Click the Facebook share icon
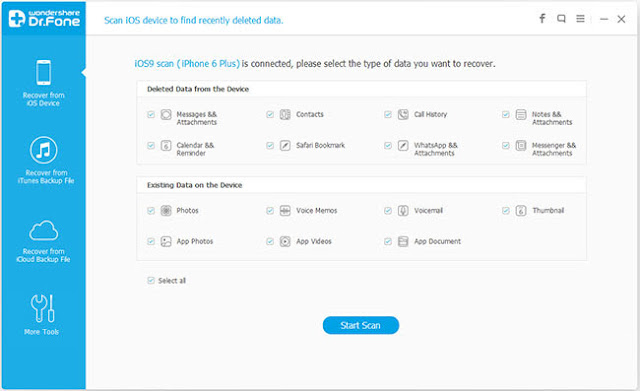The image size is (640, 391). point(542,18)
